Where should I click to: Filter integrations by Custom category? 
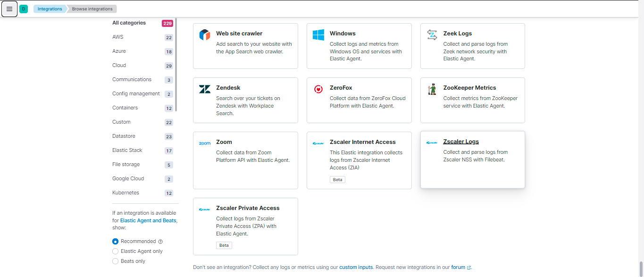click(121, 122)
